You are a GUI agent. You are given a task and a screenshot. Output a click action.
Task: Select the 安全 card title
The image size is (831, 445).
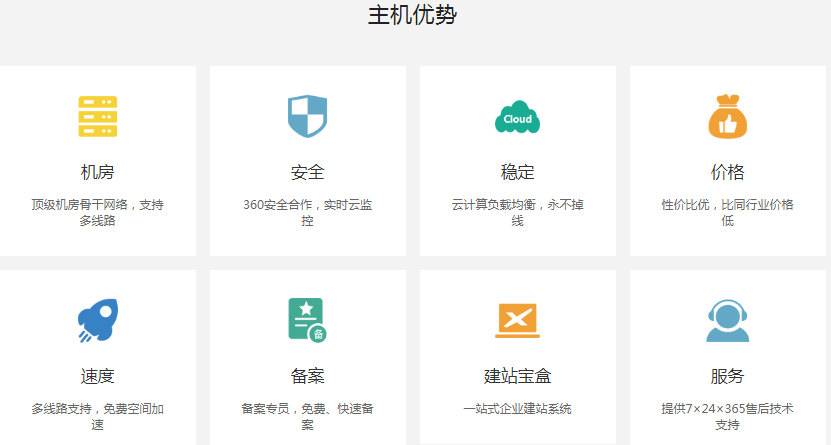(x=307, y=172)
